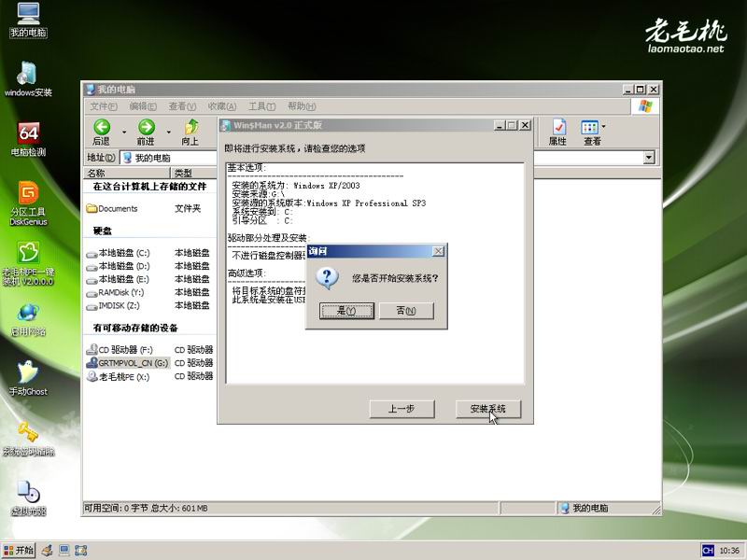Click the 类型 column header

pos(194,173)
